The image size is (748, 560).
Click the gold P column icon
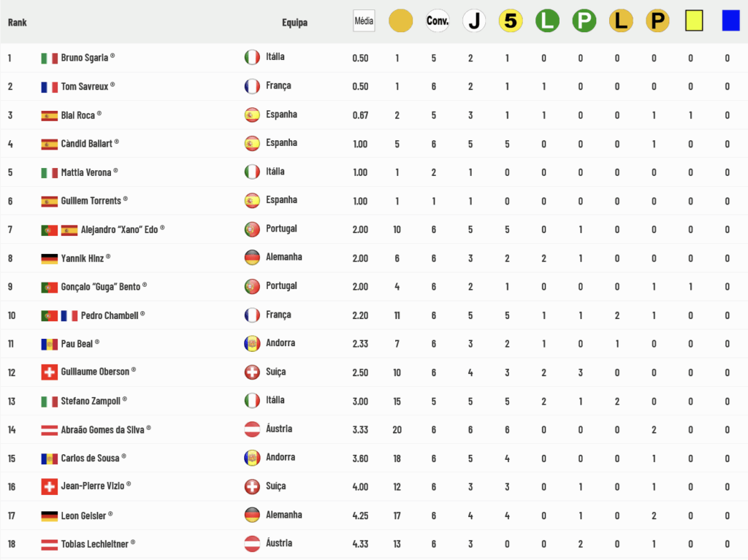[x=658, y=21]
